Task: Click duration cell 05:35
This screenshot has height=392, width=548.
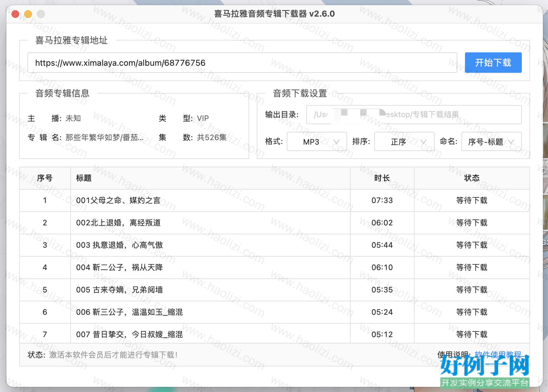Action: tap(382, 290)
